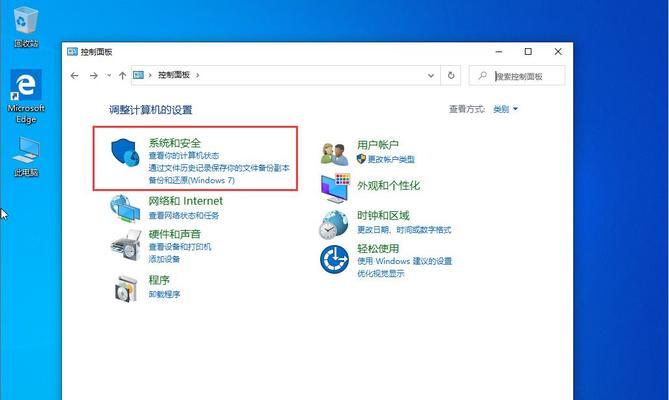Maximize the 控制面板 window
The image size is (669, 400).
[x=528, y=52]
